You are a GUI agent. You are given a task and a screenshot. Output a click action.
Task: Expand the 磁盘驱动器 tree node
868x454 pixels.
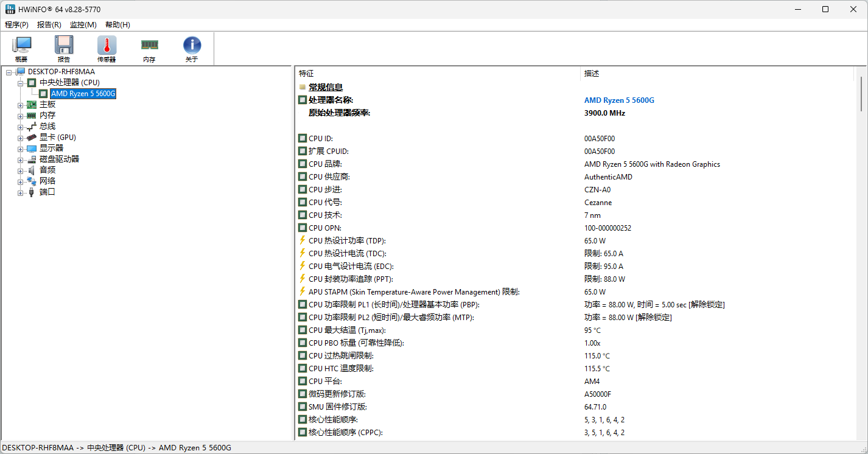[x=20, y=159]
